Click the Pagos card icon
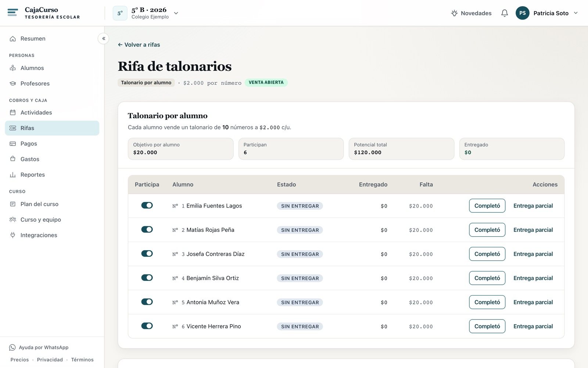Screen dimensions: 588x368 click(x=13, y=144)
